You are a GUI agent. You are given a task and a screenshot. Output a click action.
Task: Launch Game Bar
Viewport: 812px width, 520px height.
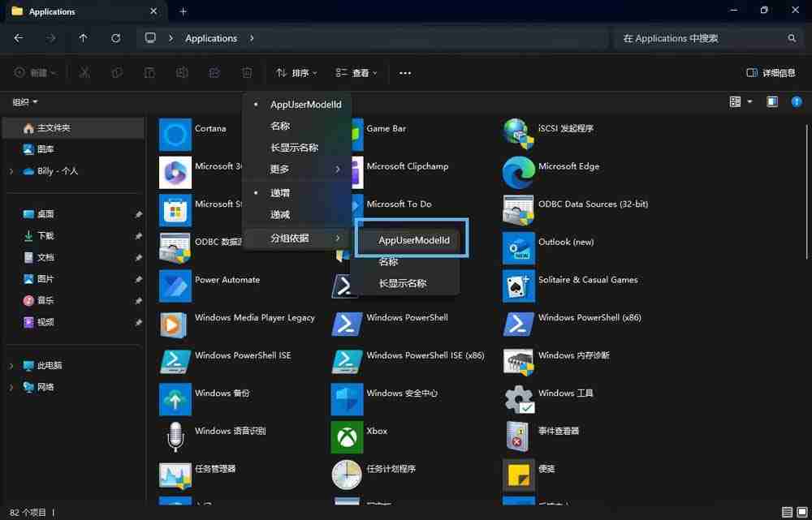(x=386, y=128)
